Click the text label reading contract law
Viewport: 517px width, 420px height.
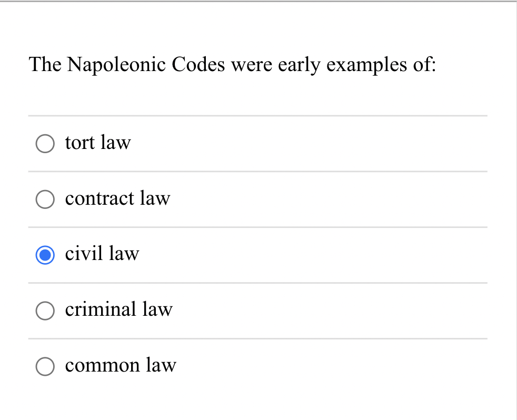click(117, 199)
